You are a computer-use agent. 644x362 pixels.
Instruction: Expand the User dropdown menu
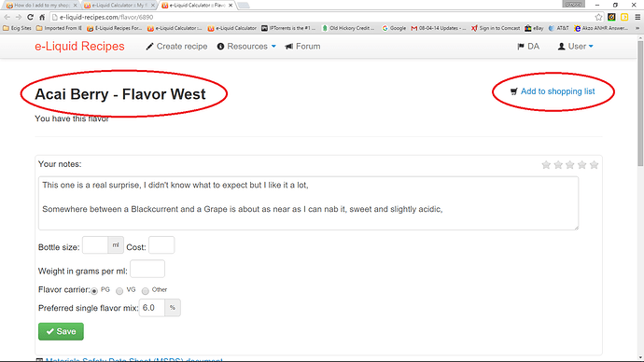pyautogui.click(x=576, y=47)
